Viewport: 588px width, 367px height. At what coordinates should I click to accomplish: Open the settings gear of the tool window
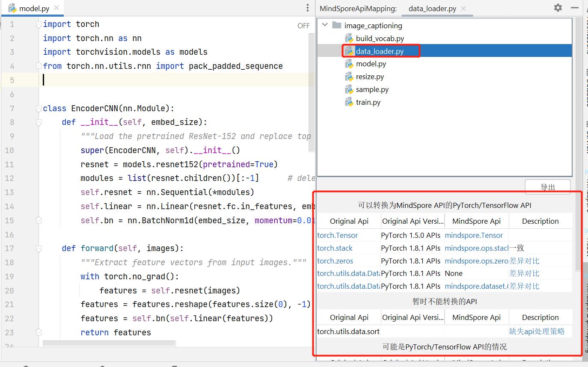[x=558, y=8]
